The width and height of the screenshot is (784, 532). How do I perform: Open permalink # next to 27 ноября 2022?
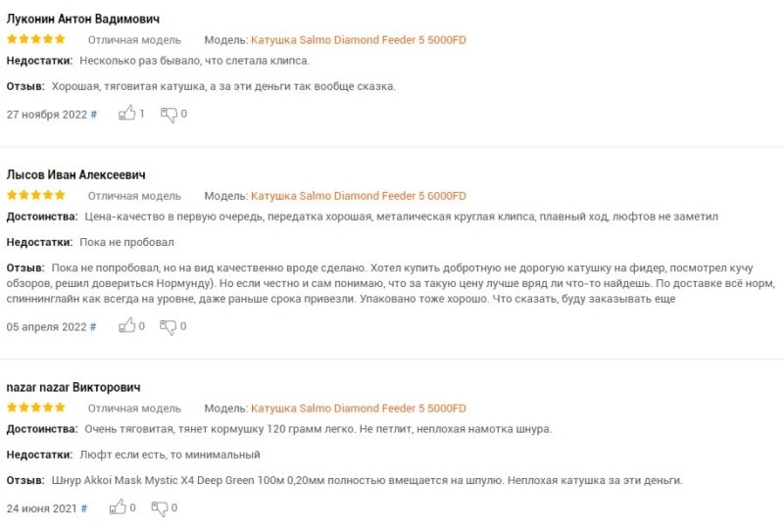pyautogui.click(x=94, y=114)
